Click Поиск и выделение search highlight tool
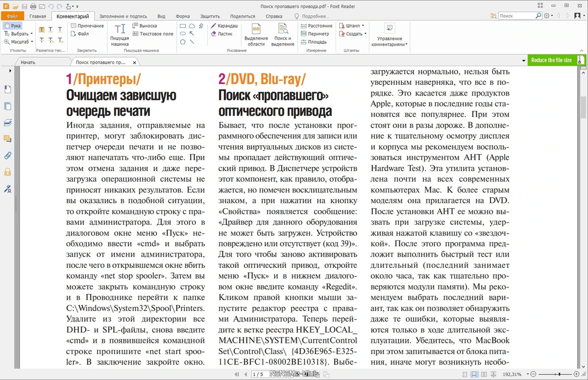The image size is (588, 380). click(283, 35)
